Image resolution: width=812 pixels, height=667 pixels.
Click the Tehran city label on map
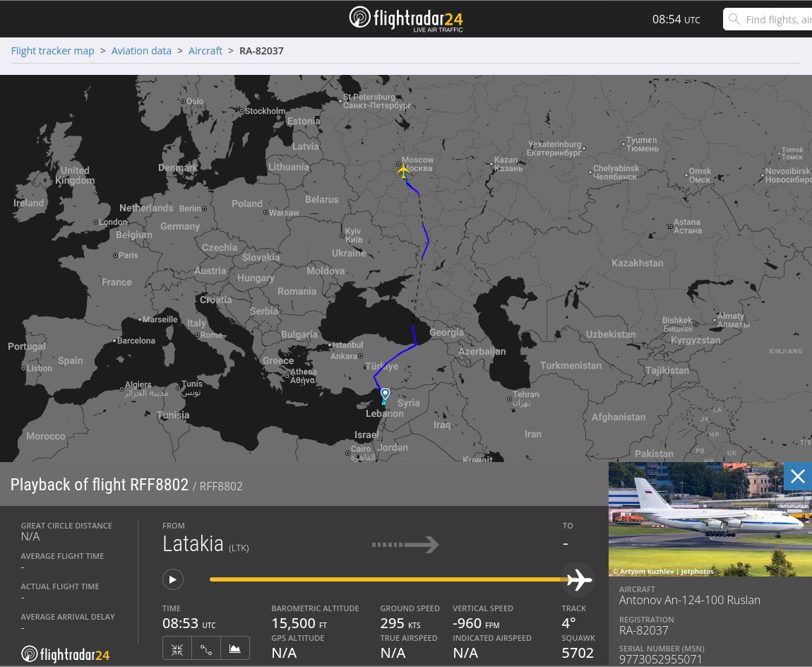pos(525,399)
